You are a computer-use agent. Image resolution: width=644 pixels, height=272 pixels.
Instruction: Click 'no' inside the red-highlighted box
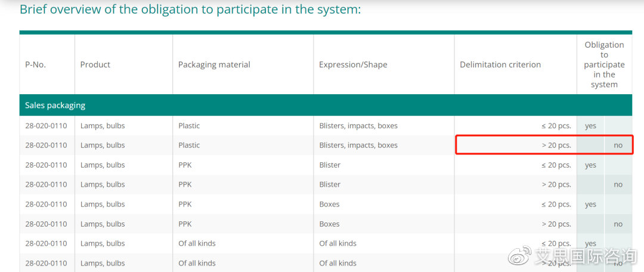pos(618,145)
